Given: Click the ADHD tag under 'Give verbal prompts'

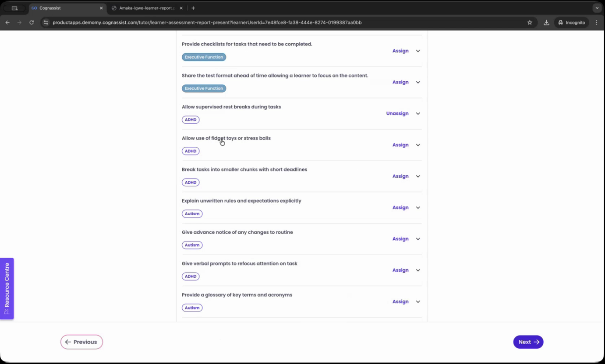Looking at the screenshot, I should [191, 276].
